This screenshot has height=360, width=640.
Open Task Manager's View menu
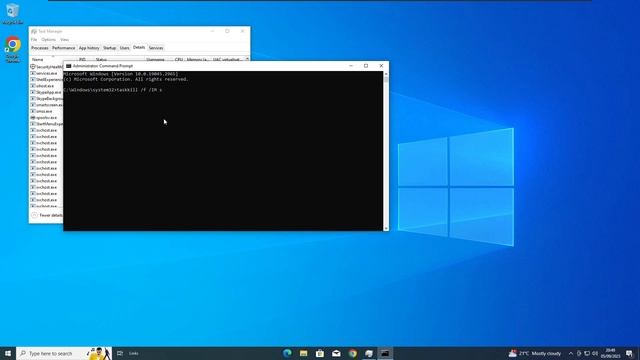64,40
